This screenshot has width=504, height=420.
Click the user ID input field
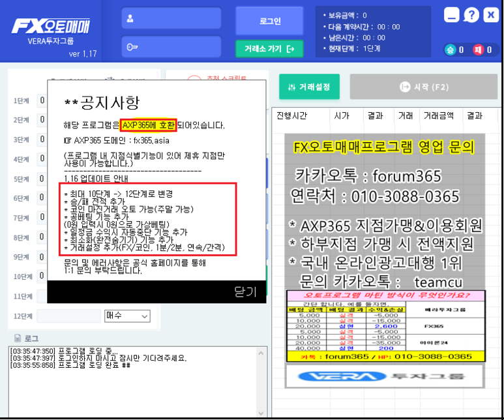coord(171,18)
